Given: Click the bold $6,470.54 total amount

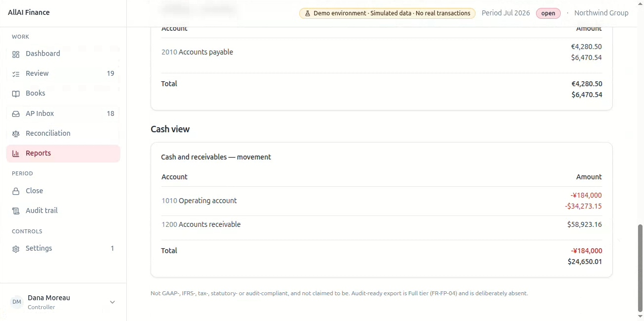Looking at the screenshot, I should [587, 95].
